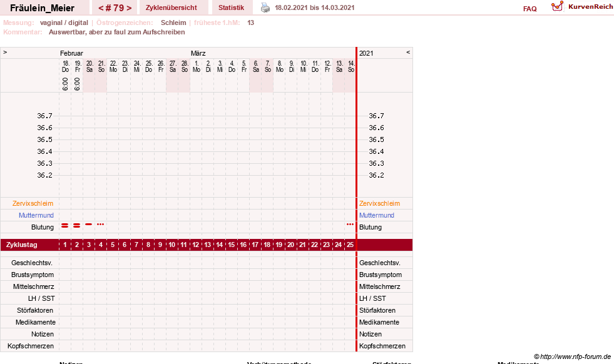Click the right Muttermund label
This screenshot has height=364, width=614.
tap(377, 215)
